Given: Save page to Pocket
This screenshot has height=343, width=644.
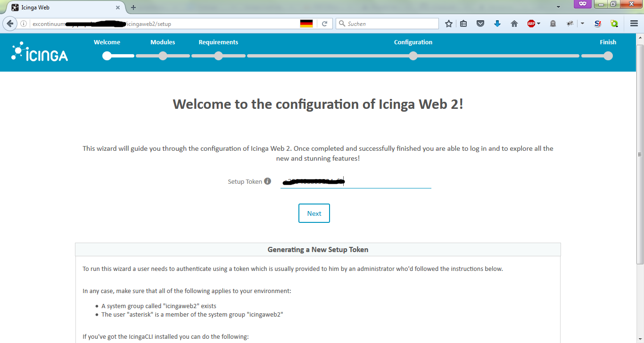Looking at the screenshot, I should (x=480, y=24).
